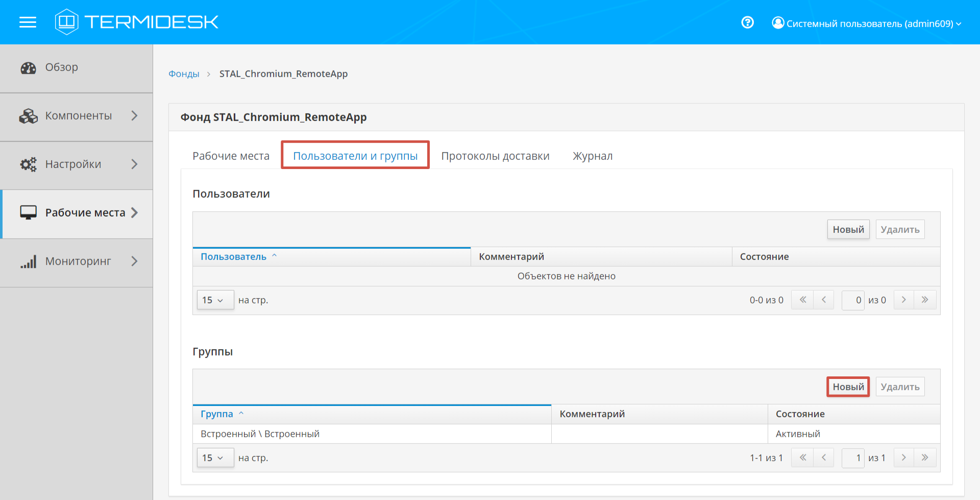Switch to the Журнал tab

coord(592,156)
